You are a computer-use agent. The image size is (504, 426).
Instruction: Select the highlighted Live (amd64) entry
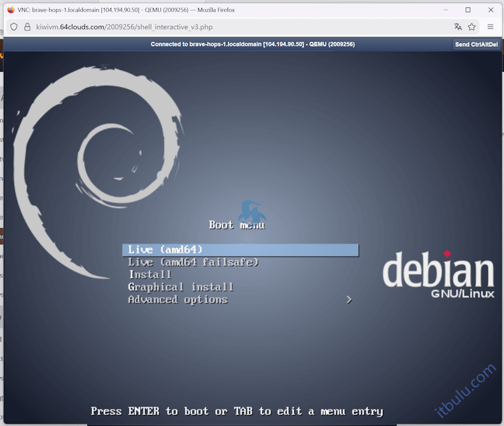(x=240, y=250)
